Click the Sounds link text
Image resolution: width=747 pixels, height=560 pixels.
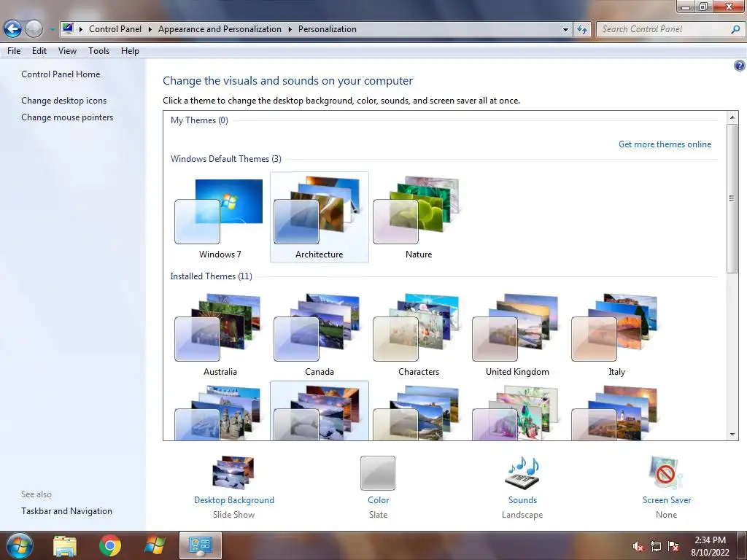click(522, 500)
